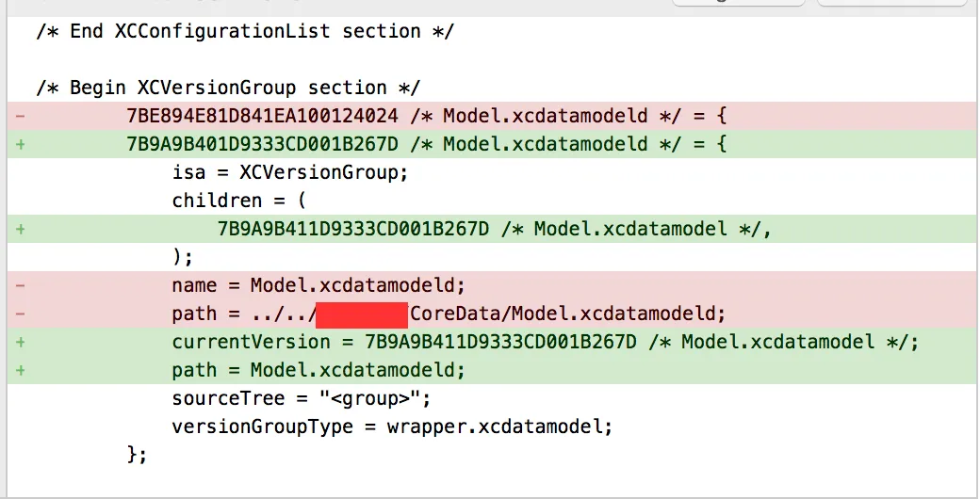
Task: Click the minus marker beside removed path line
Action: coord(21,314)
